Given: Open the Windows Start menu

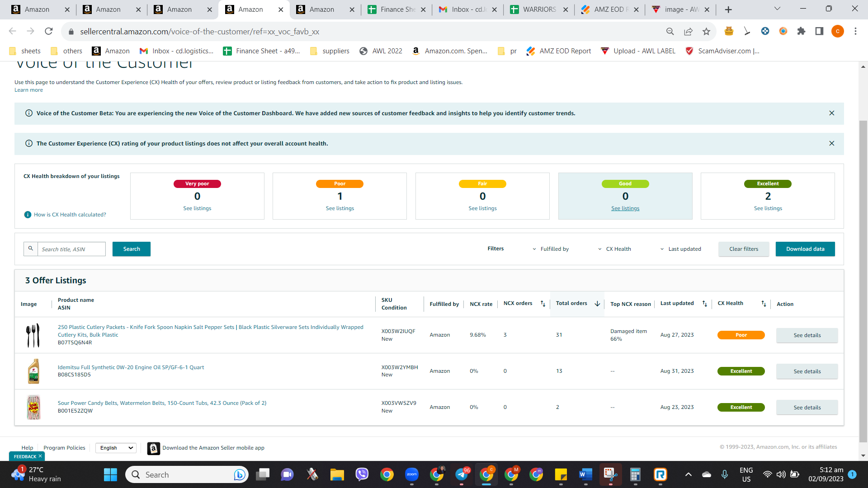Looking at the screenshot, I should (x=110, y=474).
